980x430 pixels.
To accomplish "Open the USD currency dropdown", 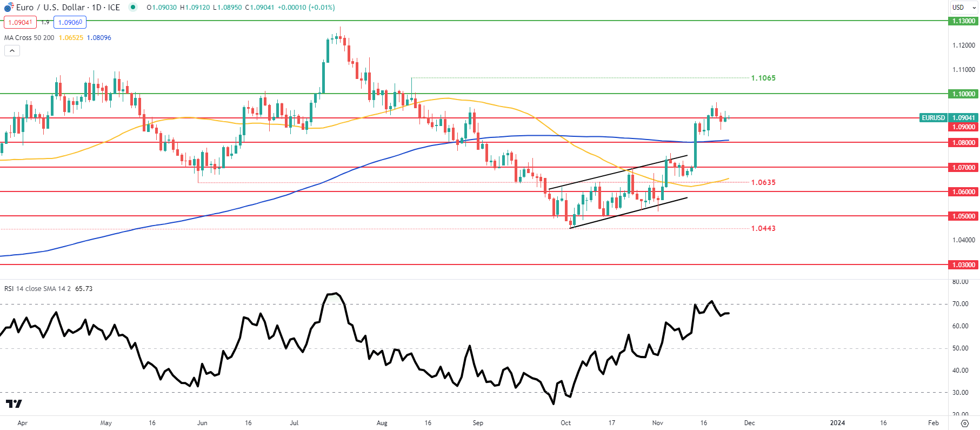I will click(964, 8).
